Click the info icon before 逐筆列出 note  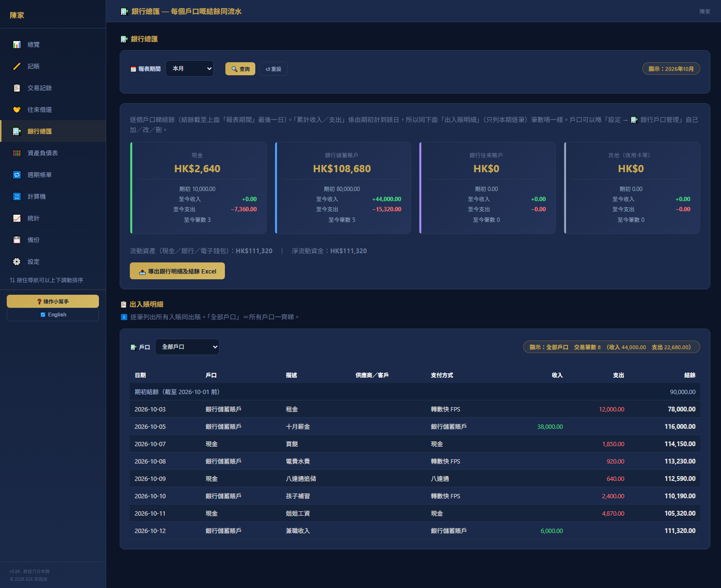tap(124, 317)
